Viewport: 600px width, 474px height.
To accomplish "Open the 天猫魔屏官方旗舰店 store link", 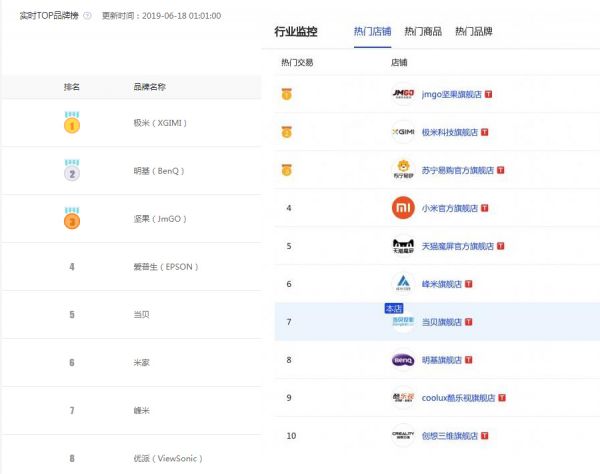I will point(458,246).
